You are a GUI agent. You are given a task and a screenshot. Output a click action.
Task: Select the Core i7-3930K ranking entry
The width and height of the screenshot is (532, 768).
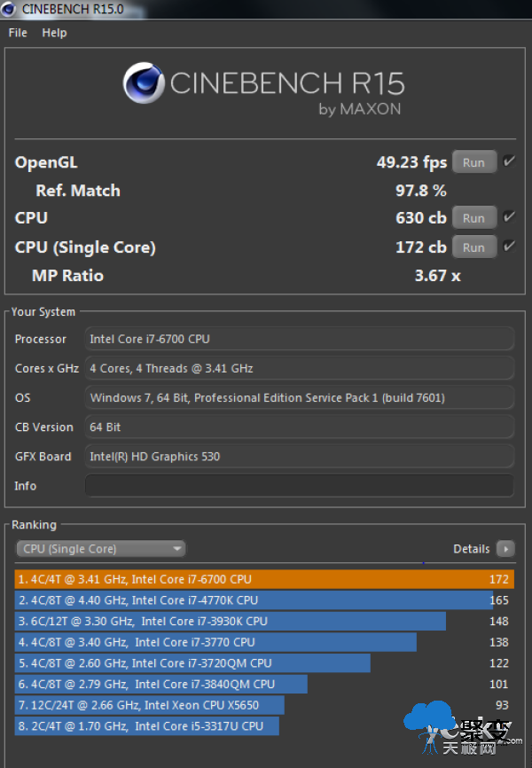click(x=231, y=622)
